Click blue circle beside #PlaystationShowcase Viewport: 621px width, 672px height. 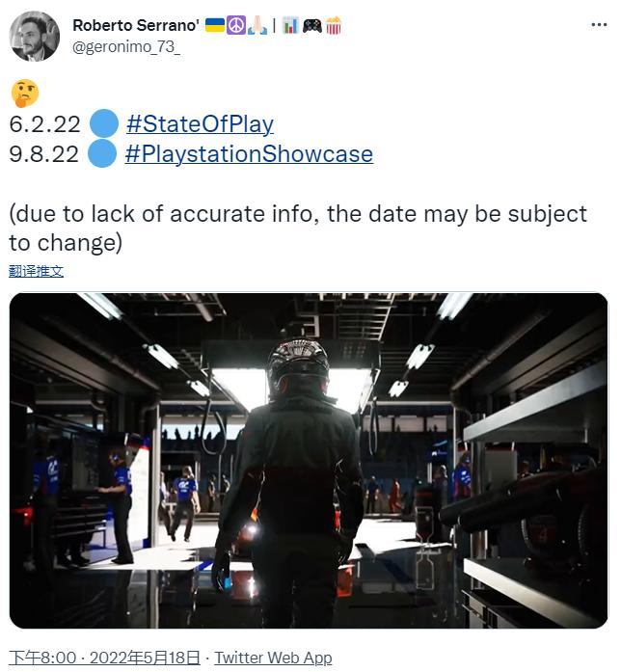(x=103, y=154)
